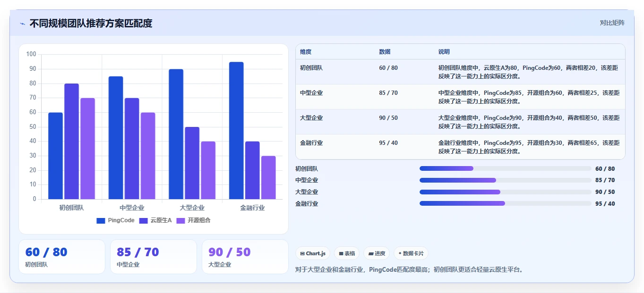This screenshot has height=293, width=644.
Task: Click the 云原生A bar for 初创团队
Action: [71, 141]
